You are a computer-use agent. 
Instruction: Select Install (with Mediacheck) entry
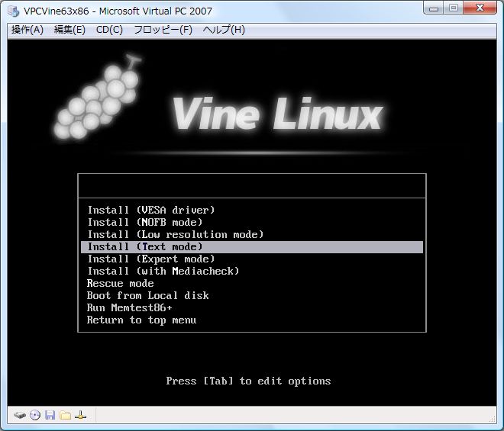(252, 271)
